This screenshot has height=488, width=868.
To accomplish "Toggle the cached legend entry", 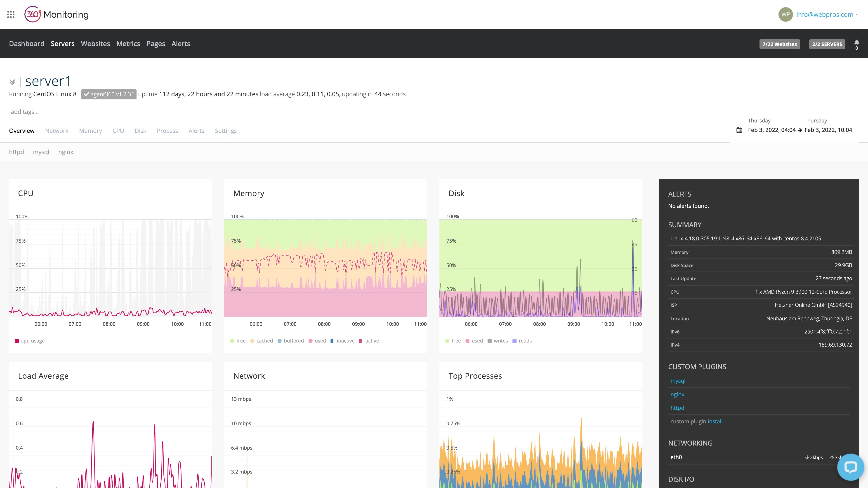I will [262, 341].
